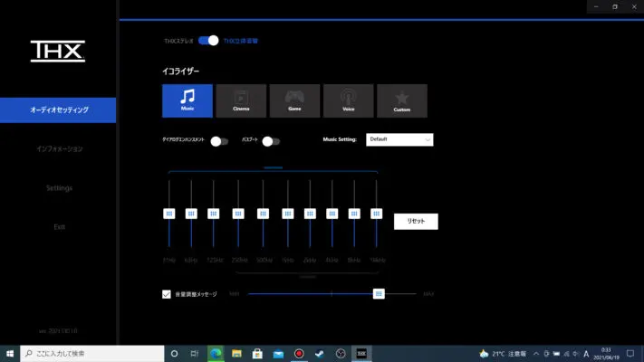Click the 31Hz equalizer slider handle
The height and width of the screenshot is (362, 644).
point(169,214)
